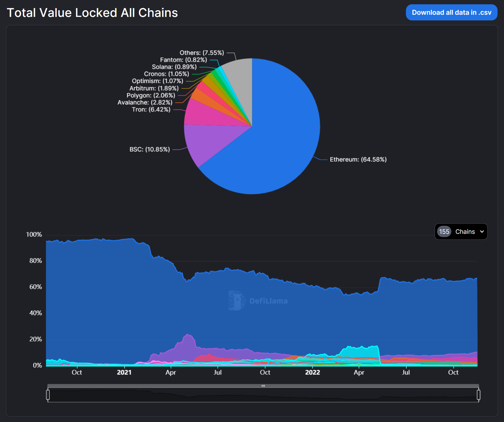
Task: Click the left handle of the range slider
Action: pyautogui.click(x=48, y=395)
